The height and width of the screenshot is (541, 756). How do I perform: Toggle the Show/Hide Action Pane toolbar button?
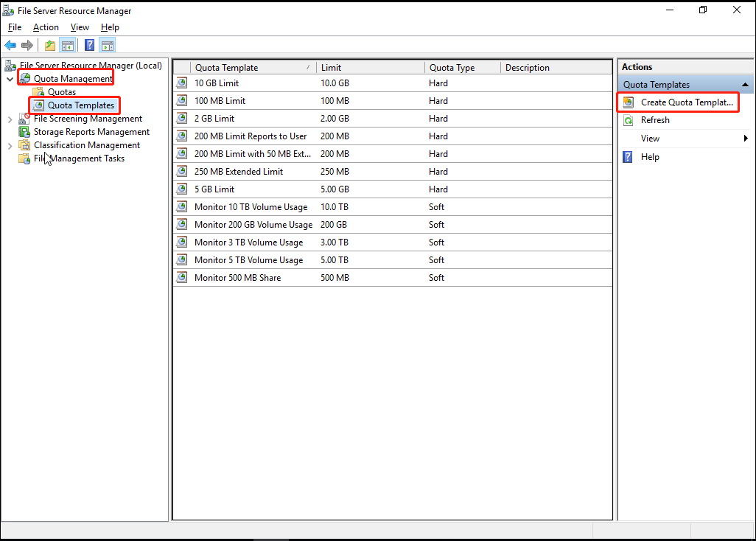point(107,46)
